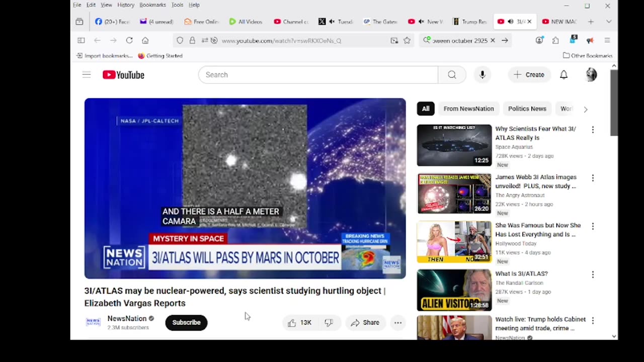644x362 pixels.
Task: Click the Create button
Action: tap(529, 75)
